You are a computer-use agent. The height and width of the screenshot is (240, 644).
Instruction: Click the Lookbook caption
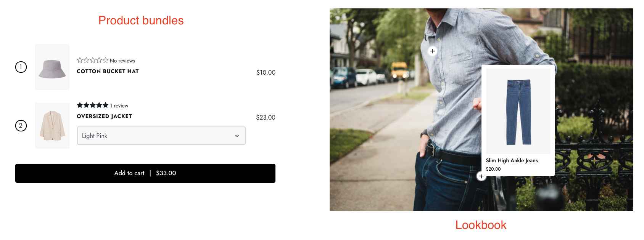(481, 225)
